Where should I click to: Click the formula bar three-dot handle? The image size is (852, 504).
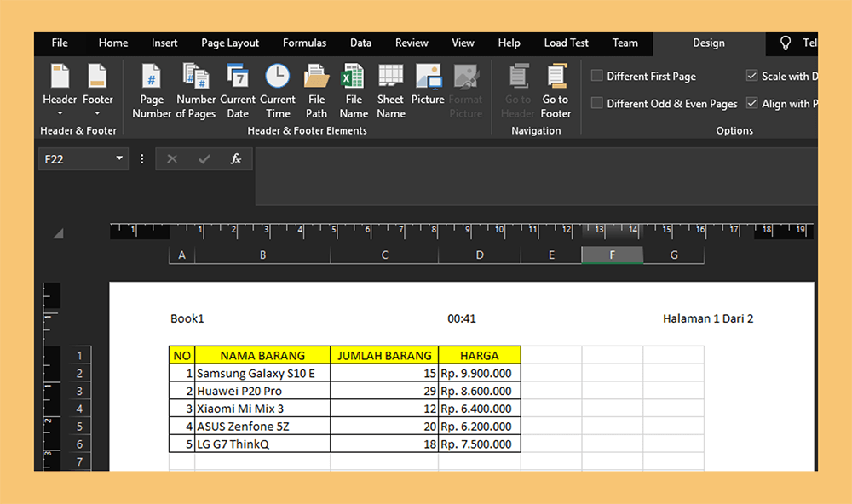[141, 159]
